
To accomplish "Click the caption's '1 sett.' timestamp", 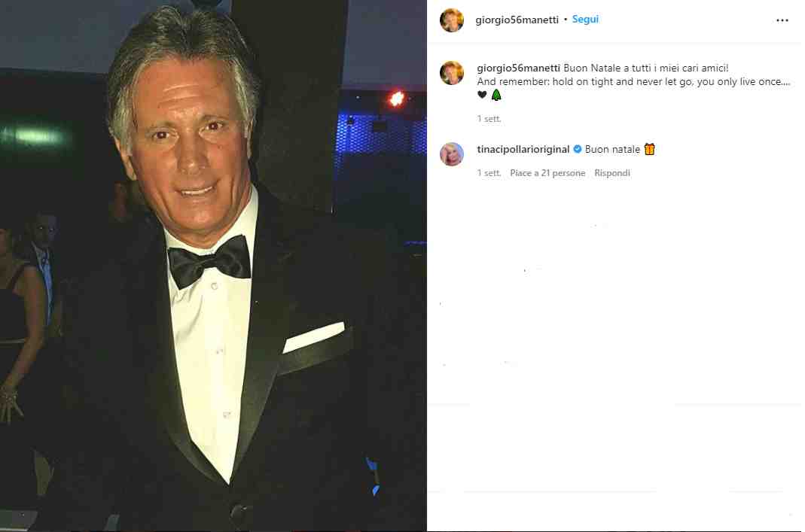I will coord(489,118).
